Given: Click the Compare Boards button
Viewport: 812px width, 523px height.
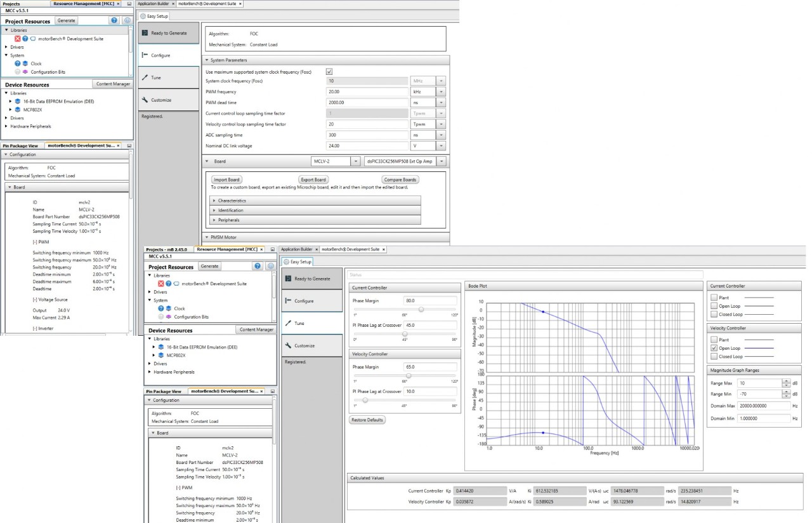Looking at the screenshot, I should point(400,180).
